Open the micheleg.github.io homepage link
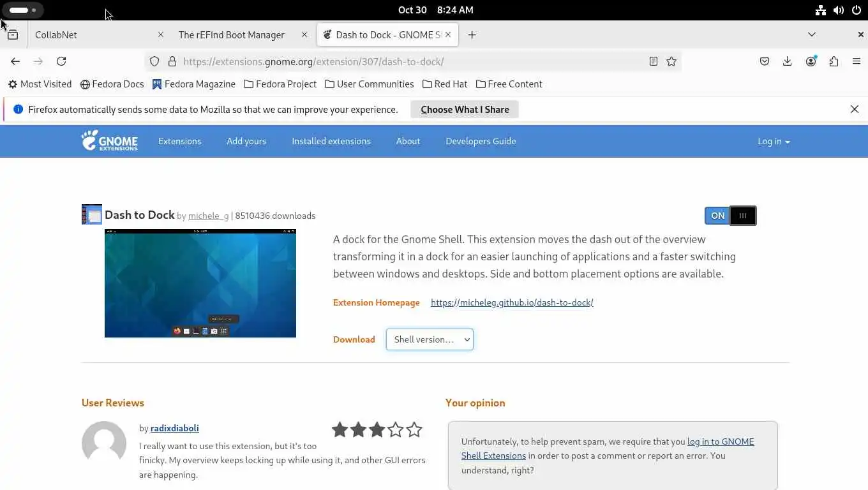Viewport: 868px width, 490px height. (x=512, y=302)
